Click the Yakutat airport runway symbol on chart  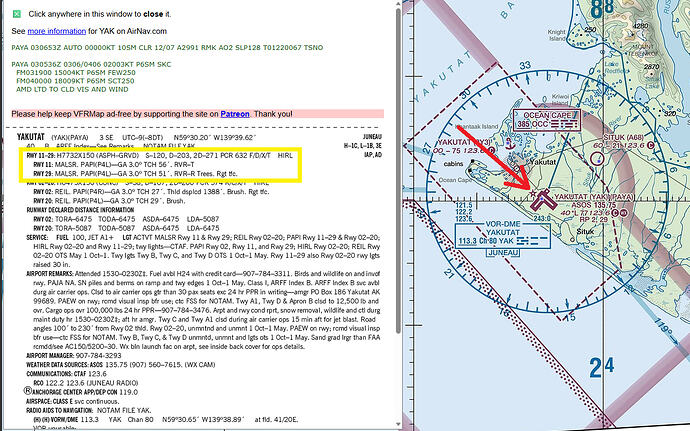click(543, 200)
